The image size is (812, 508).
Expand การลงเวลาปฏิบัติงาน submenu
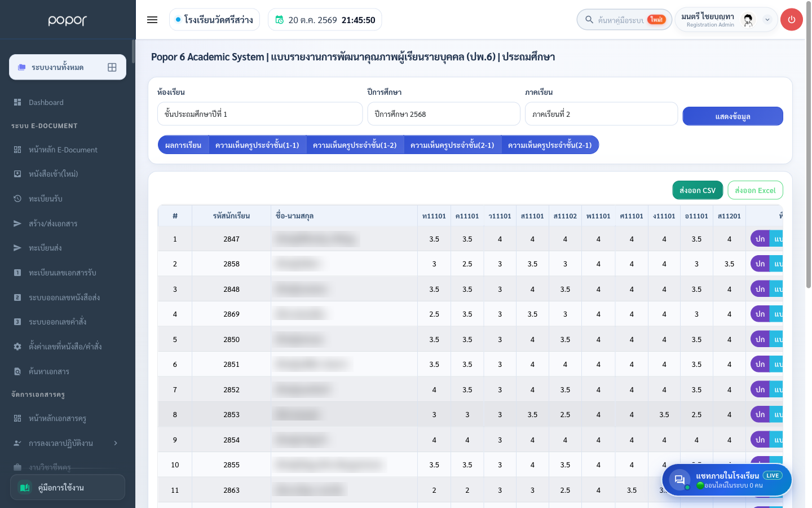click(116, 443)
